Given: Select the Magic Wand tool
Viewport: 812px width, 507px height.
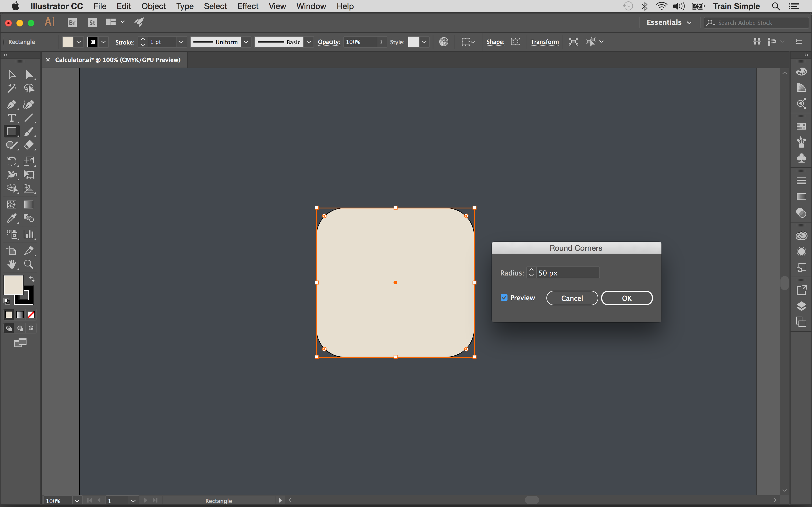Looking at the screenshot, I should [12, 88].
